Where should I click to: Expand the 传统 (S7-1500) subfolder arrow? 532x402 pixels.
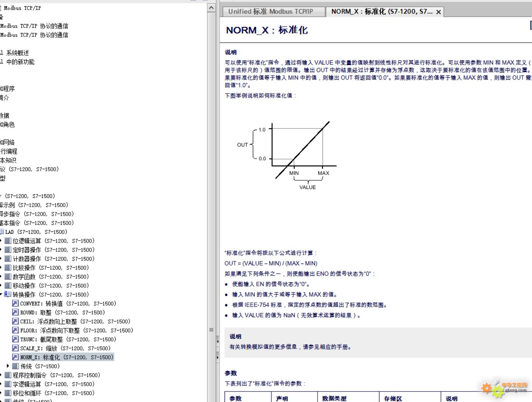tap(8, 366)
